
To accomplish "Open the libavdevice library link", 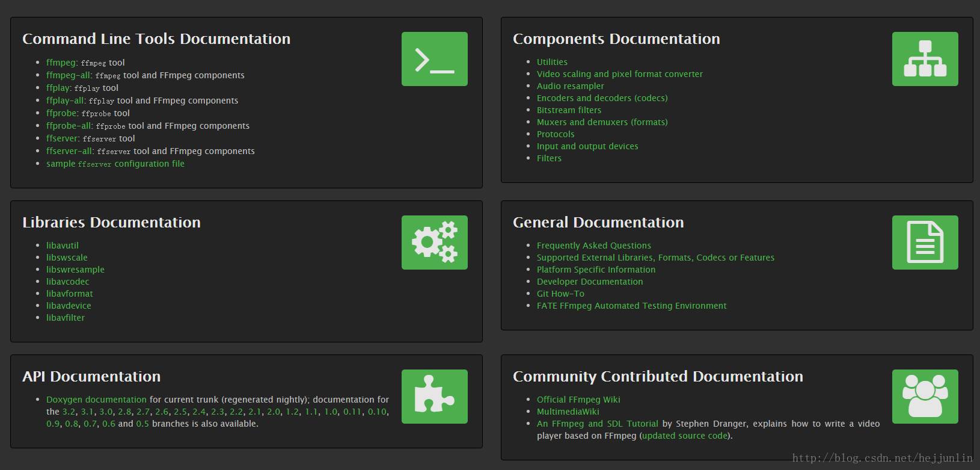I will point(69,306).
